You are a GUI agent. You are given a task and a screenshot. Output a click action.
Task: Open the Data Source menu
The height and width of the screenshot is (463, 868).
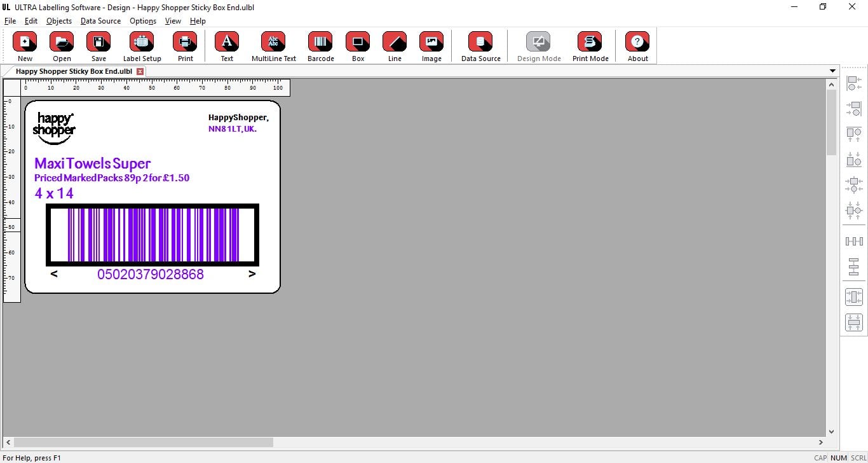(100, 20)
